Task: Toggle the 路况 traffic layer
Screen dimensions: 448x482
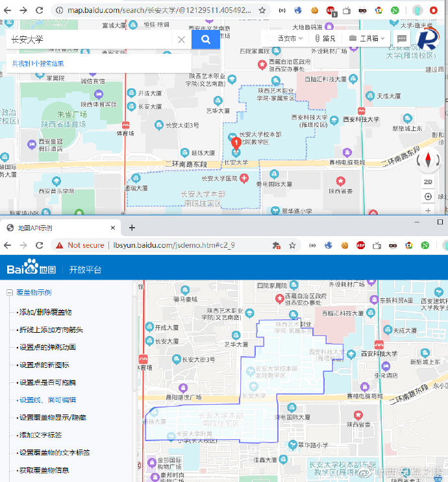Action: (325, 38)
